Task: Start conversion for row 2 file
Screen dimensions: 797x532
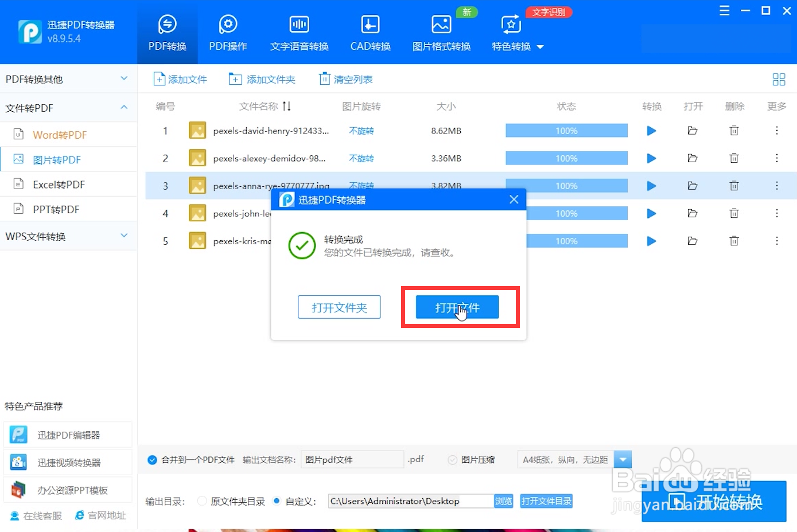Action: point(651,158)
